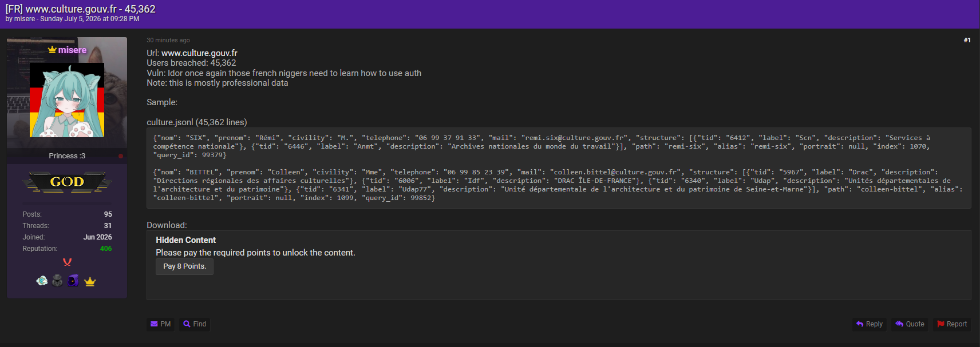Click the reputation value 406
The width and height of the screenshot is (980, 347).
tap(106, 249)
